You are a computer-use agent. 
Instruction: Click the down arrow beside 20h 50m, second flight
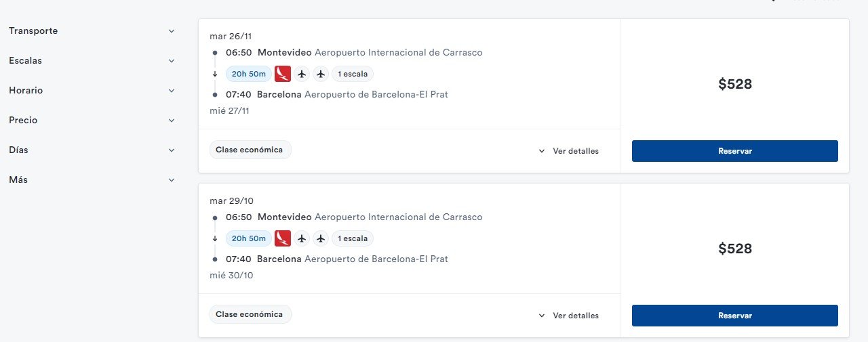point(215,238)
